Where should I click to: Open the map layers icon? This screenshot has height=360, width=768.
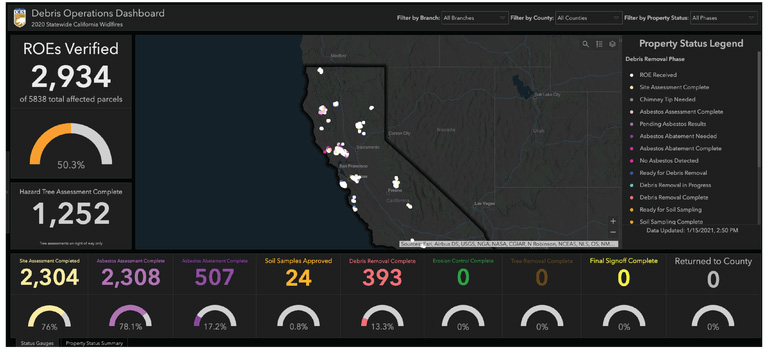coord(612,44)
